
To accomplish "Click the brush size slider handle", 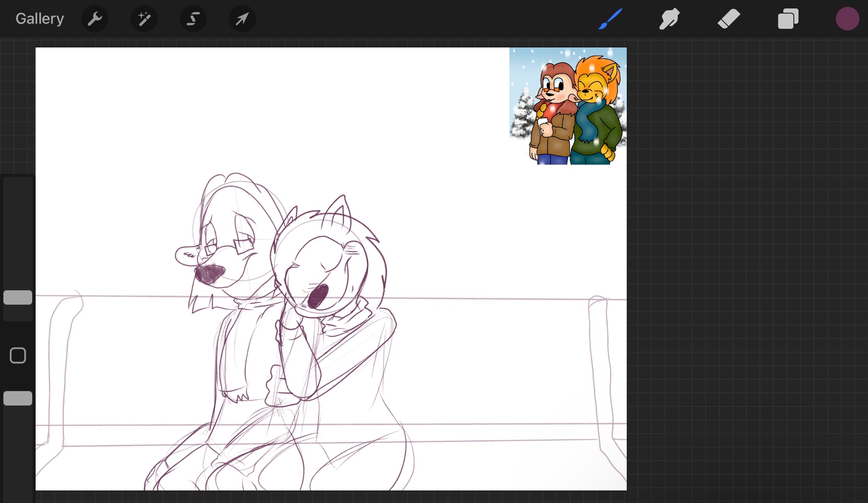I will 18,297.
